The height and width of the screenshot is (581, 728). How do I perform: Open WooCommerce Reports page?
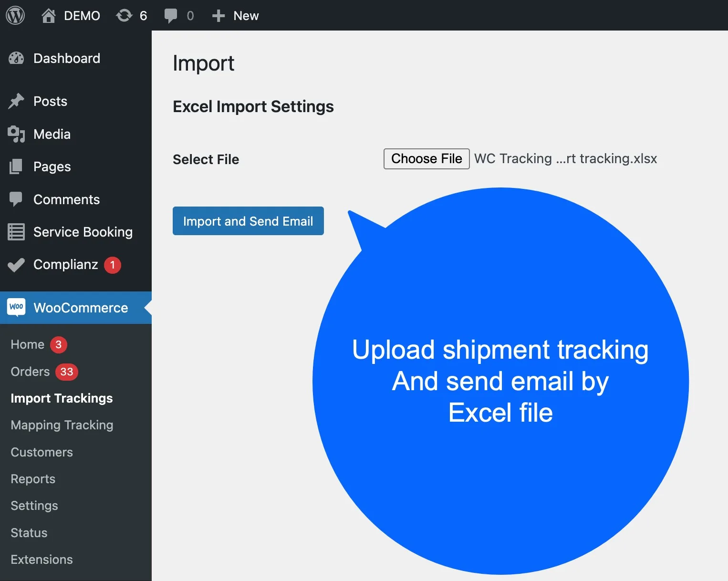coord(33,479)
